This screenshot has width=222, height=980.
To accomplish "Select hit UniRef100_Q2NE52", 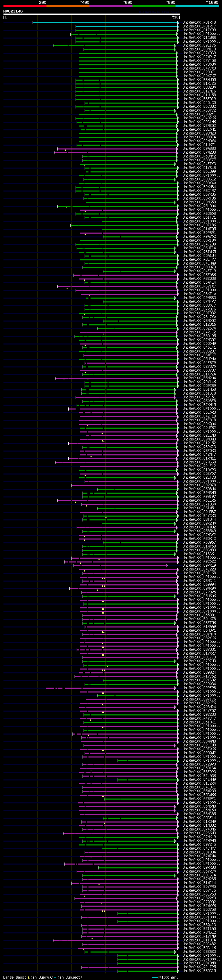I will point(199,125).
